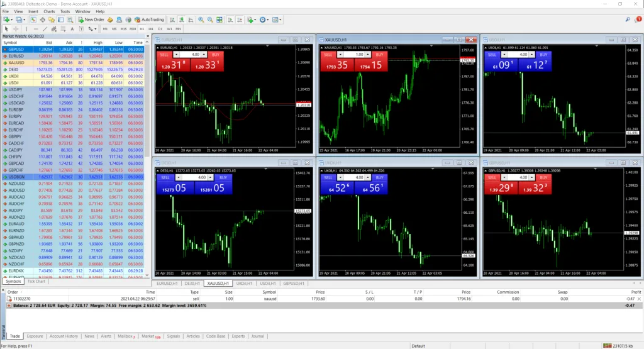The height and width of the screenshot is (349, 644).
Task: Expand the periodicity clock dropdown
Action: 269,19
